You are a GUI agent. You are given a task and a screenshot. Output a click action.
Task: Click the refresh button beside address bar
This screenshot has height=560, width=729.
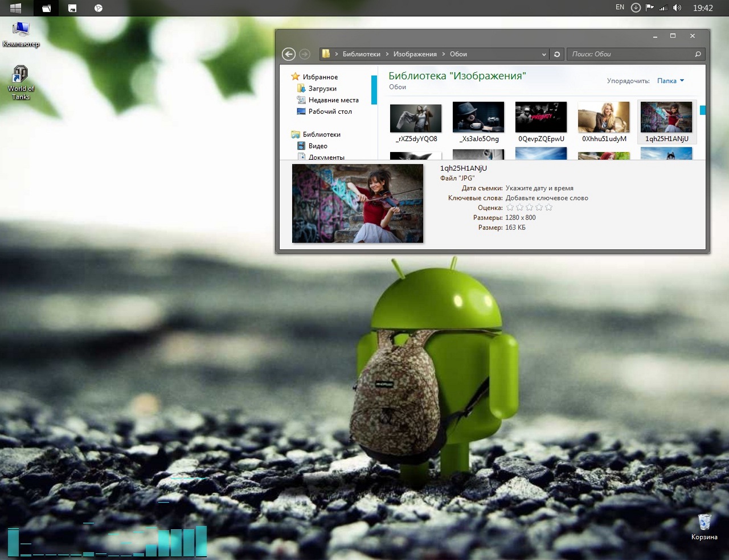557,54
